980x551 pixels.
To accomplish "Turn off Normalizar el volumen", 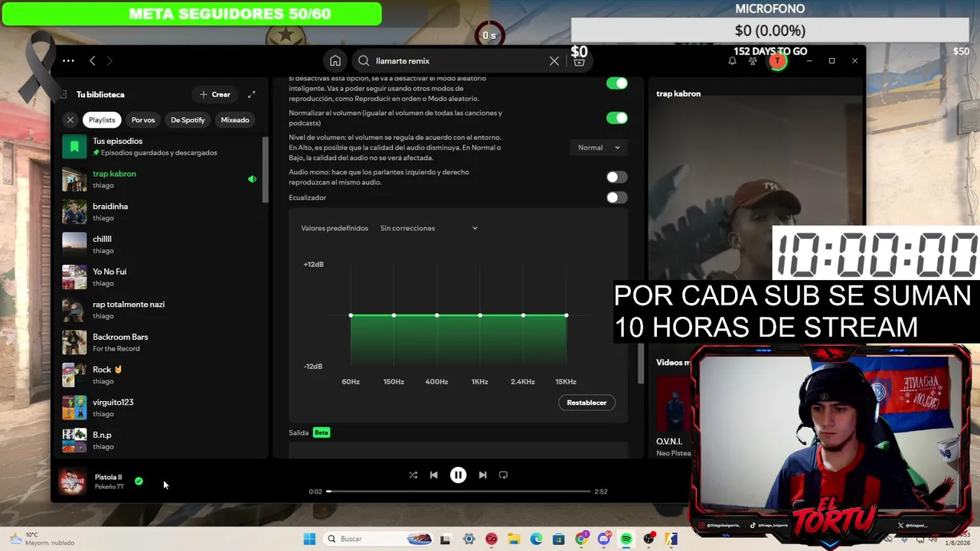I will click(x=616, y=118).
